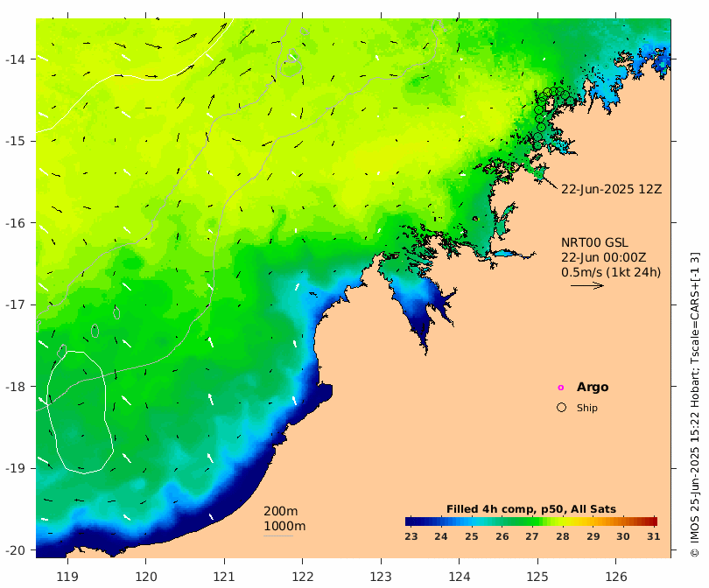Click the latitude axis label '-20'
This screenshot has width=709, height=588.
pos(15,550)
